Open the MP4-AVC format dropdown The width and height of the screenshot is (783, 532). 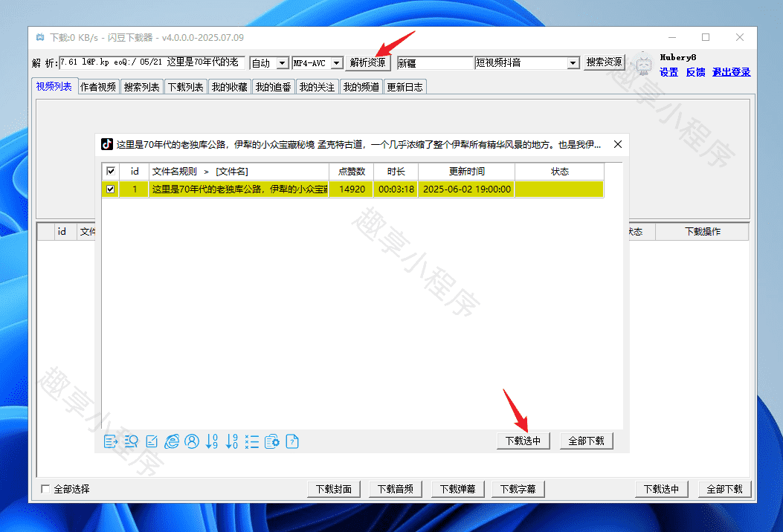click(337, 63)
